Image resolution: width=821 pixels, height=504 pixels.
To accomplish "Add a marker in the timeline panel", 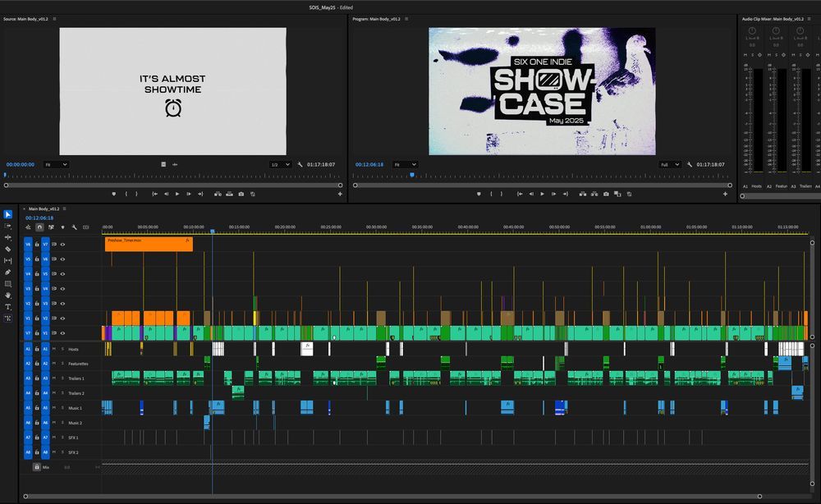I will [x=63, y=227].
